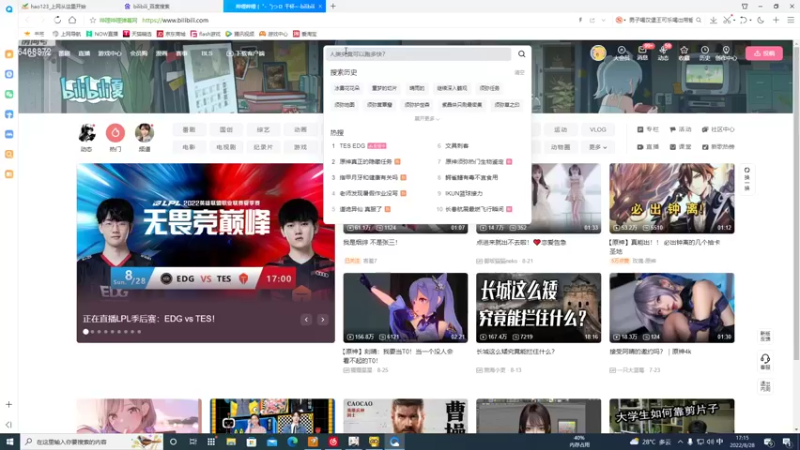Expand 展开更多 in search history

(427, 118)
